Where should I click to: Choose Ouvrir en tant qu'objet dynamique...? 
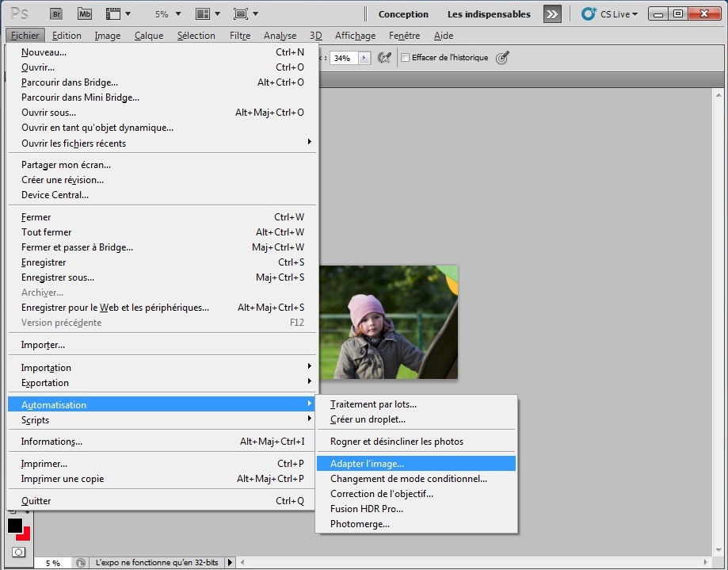[x=162, y=128]
